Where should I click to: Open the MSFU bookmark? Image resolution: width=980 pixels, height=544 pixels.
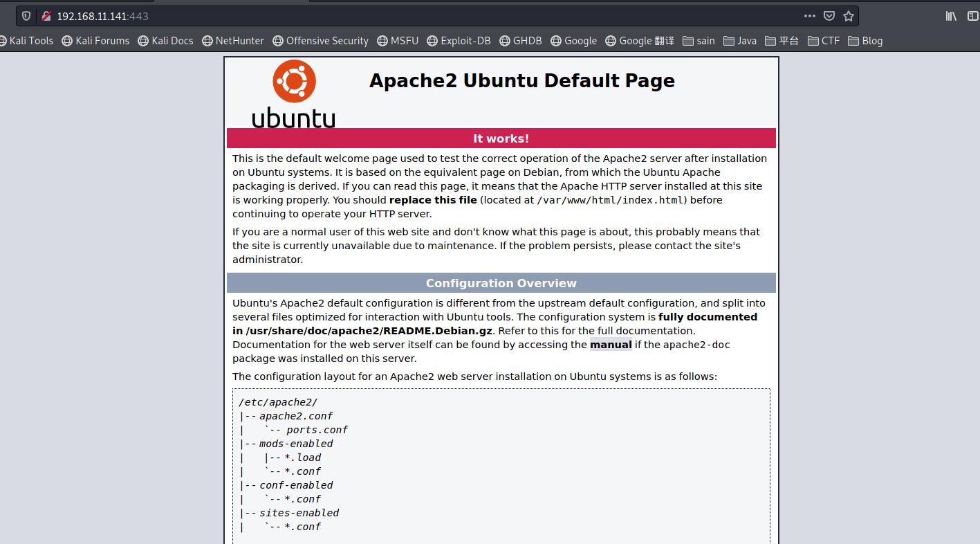(x=398, y=41)
